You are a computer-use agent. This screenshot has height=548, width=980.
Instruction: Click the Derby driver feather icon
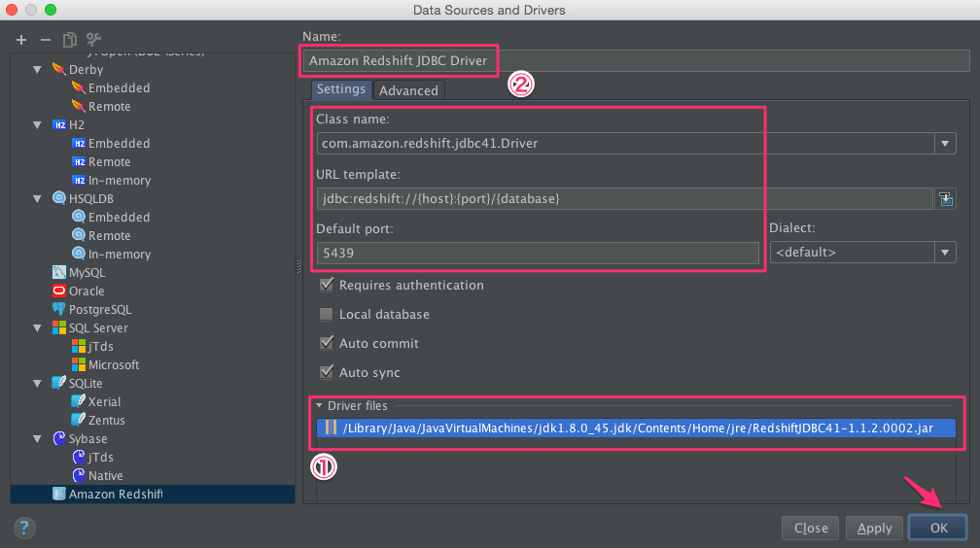click(58, 69)
